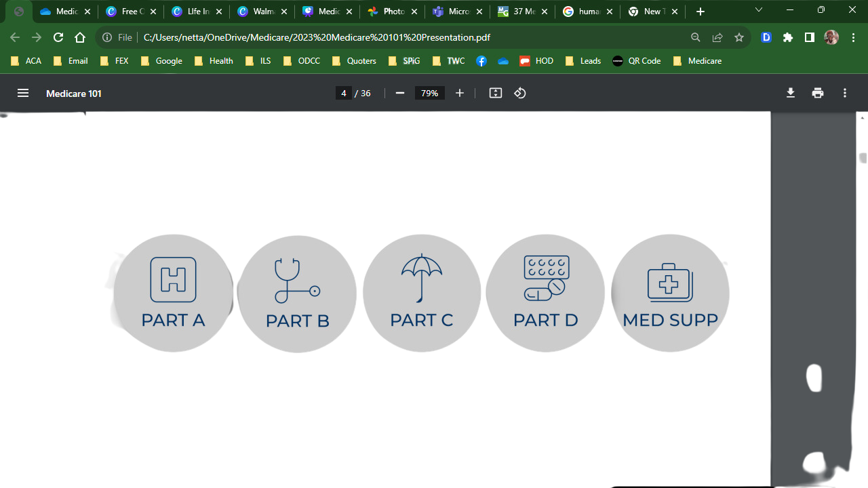This screenshot has height=488, width=868.
Task: Open a new browser tab
Action: [701, 12]
